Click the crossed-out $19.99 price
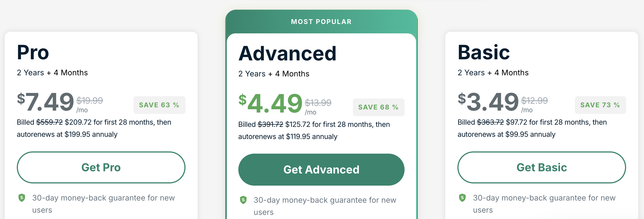 (x=89, y=100)
